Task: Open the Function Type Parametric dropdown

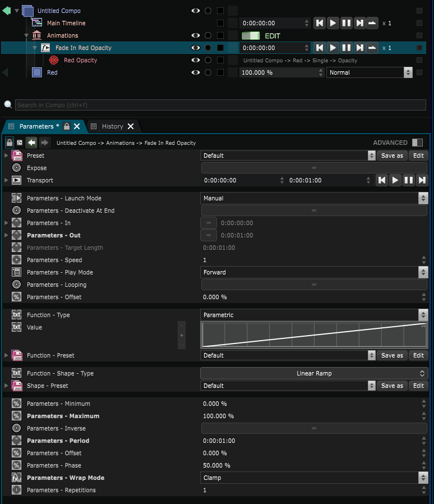Action: coord(314,315)
